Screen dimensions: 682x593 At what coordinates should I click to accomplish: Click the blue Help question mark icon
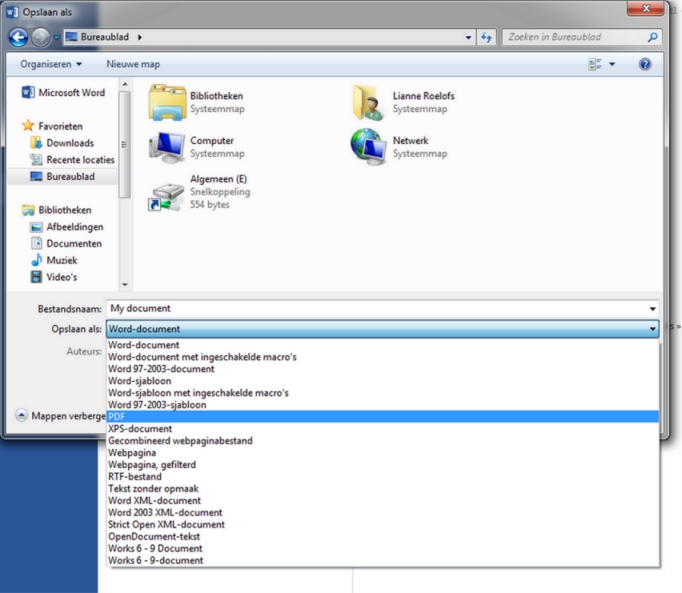645,64
